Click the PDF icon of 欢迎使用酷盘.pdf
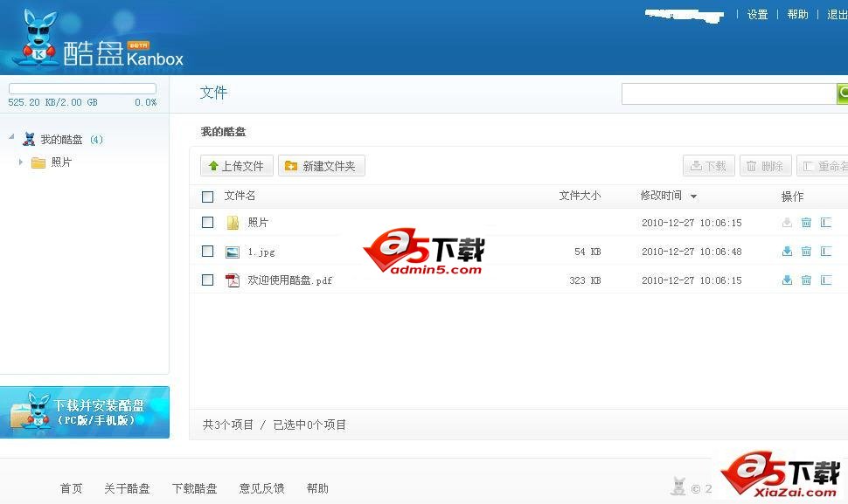The image size is (848, 504). (x=233, y=280)
